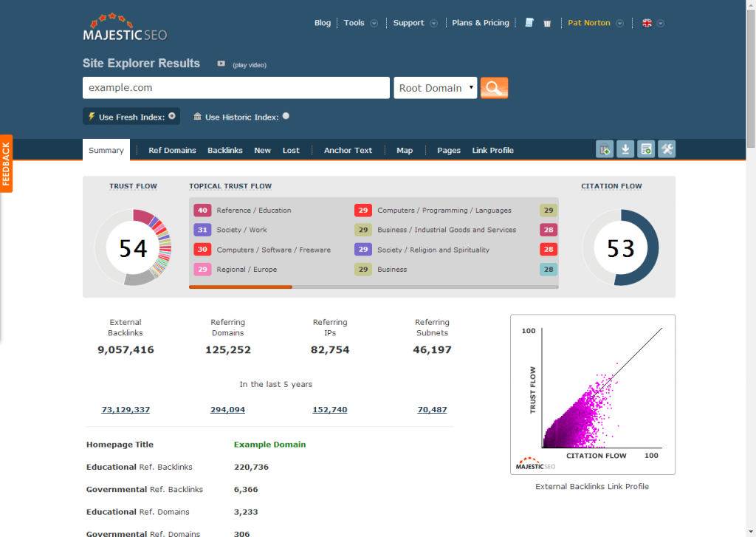
Task: Open the Root Domain dropdown
Action: pyautogui.click(x=436, y=88)
